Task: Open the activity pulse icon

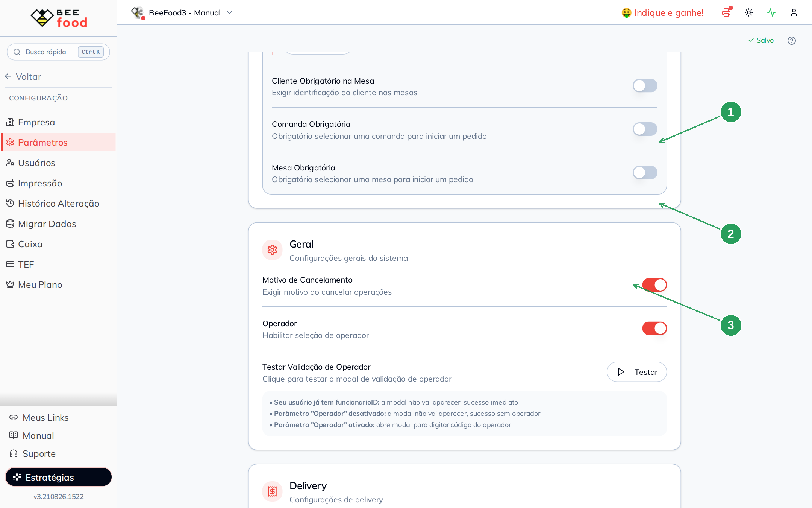Action: pos(771,12)
